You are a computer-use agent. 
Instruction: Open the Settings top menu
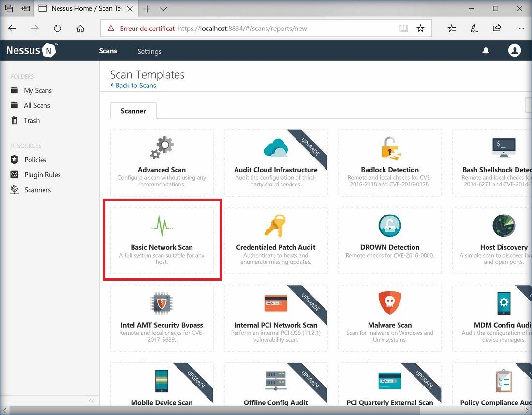(149, 51)
